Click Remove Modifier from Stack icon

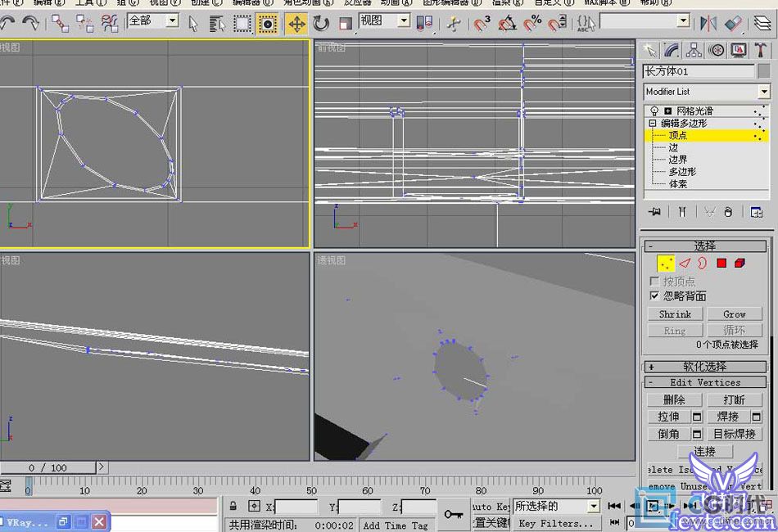point(728,212)
